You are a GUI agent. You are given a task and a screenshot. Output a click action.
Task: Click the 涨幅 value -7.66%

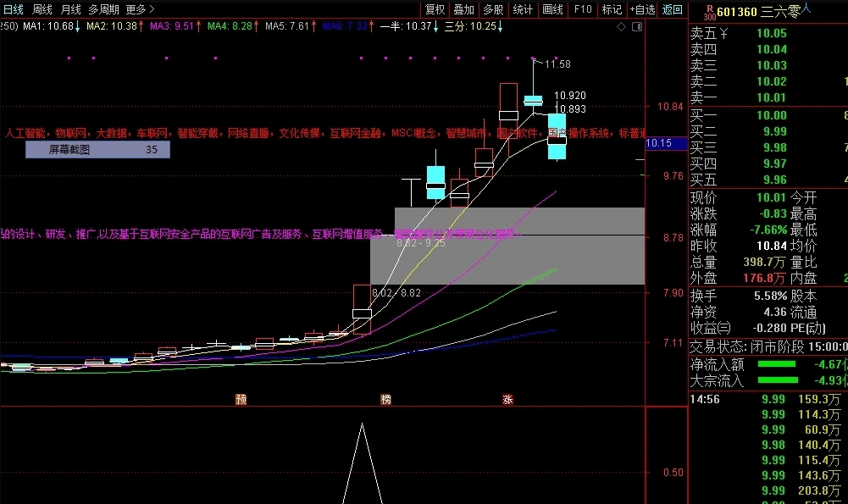(768, 230)
